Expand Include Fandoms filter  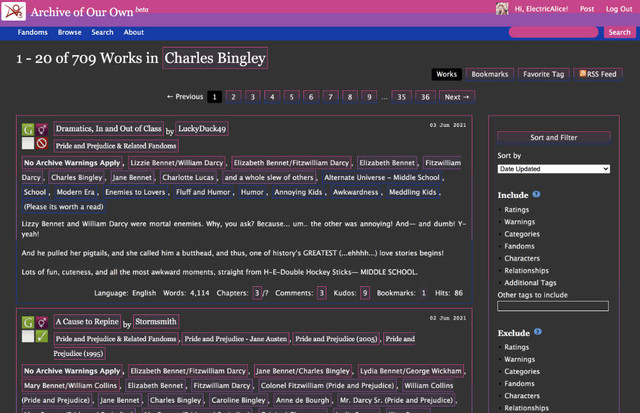point(519,246)
